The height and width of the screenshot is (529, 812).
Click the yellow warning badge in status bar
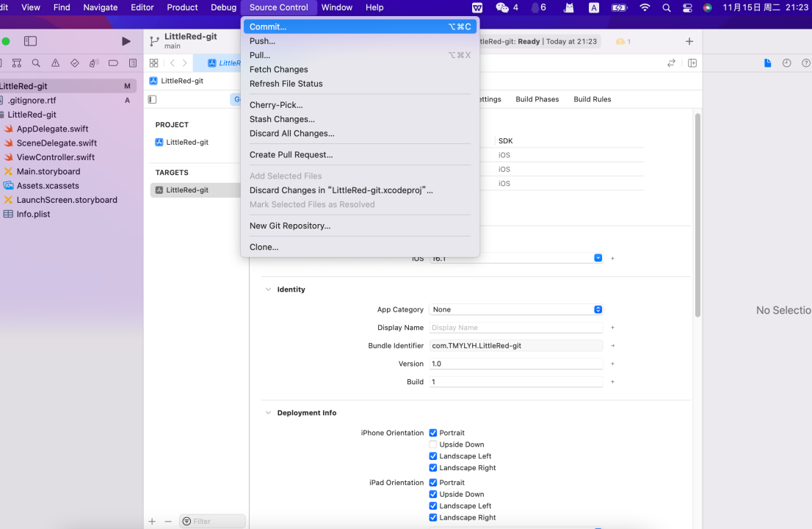tap(623, 41)
